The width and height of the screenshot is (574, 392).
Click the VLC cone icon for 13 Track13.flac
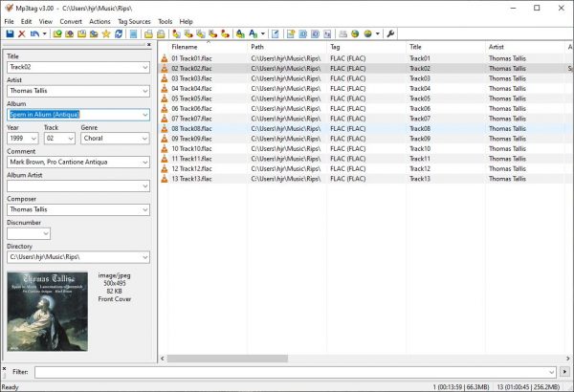(x=165, y=179)
